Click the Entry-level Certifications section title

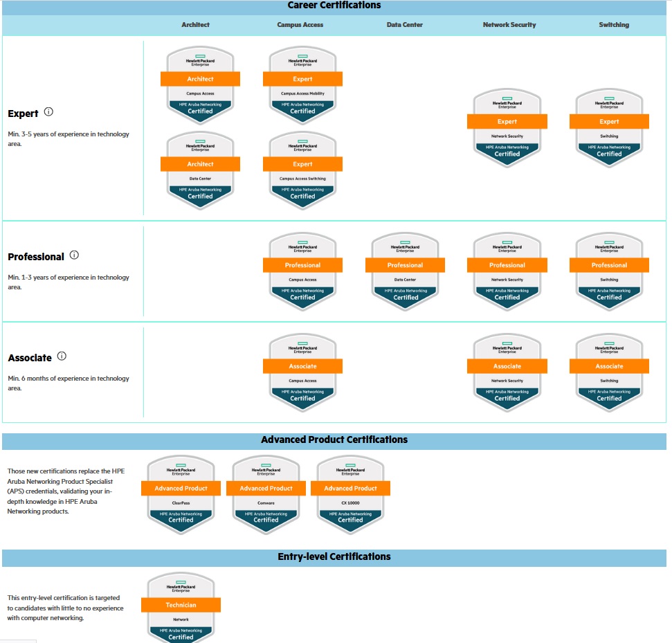coord(334,557)
